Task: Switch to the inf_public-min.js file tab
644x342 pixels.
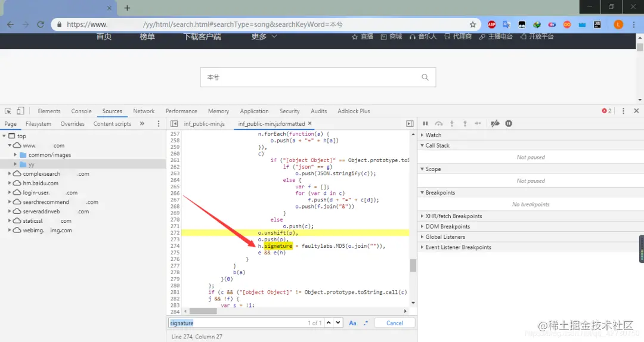Action: [x=204, y=123]
